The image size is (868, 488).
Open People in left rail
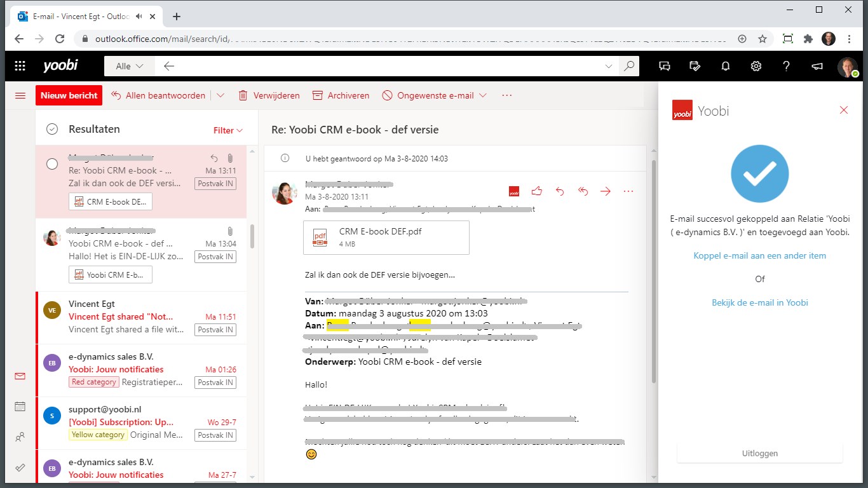[20, 437]
